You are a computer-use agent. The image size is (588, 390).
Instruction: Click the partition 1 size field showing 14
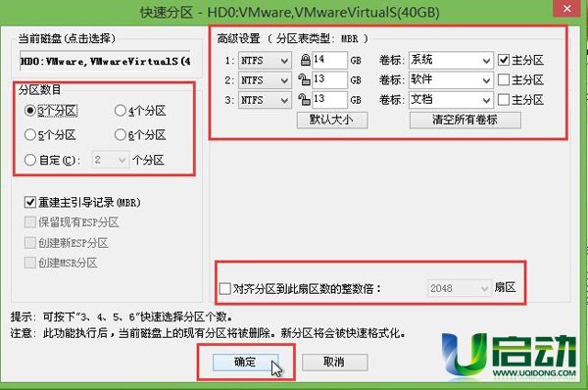coord(329,60)
